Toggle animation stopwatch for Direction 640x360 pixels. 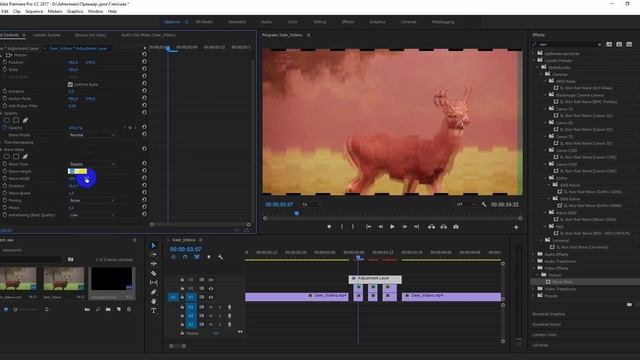click(4, 186)
